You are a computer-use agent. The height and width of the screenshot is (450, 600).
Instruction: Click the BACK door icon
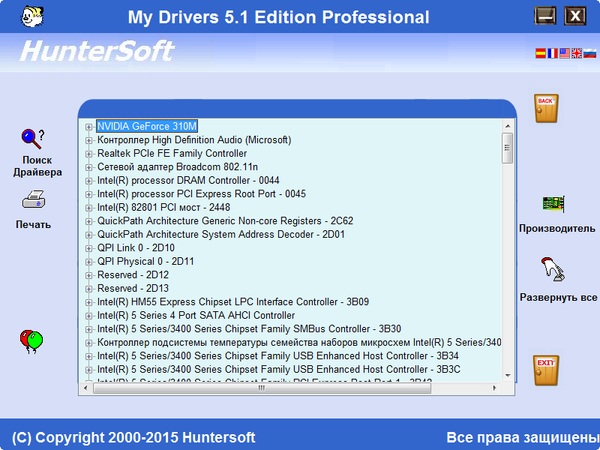click(545, 108)
